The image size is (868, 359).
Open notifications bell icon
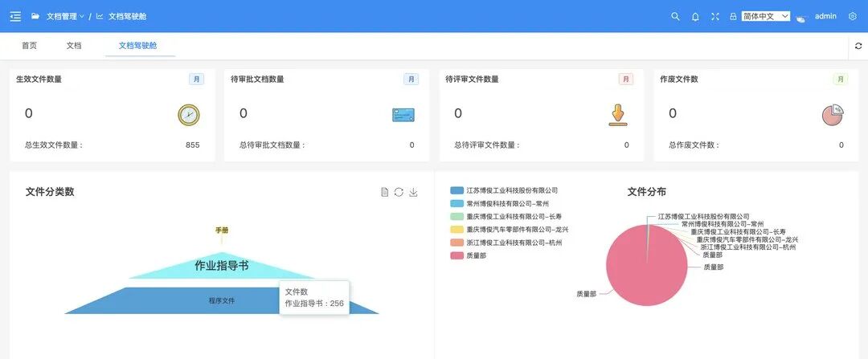pos(695,17)
